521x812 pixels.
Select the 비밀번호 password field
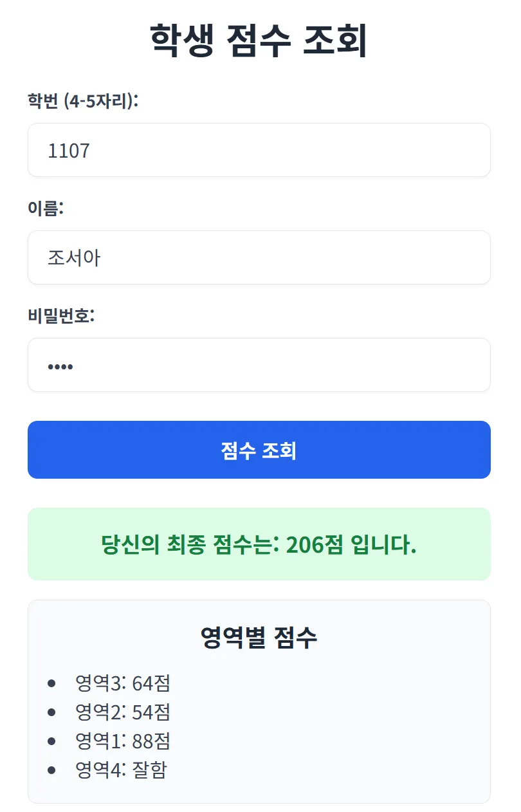click(x=259, y=365)
